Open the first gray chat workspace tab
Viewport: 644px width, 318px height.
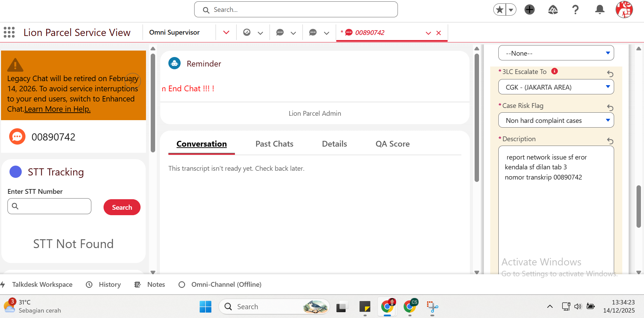click(x=280, y=32)
